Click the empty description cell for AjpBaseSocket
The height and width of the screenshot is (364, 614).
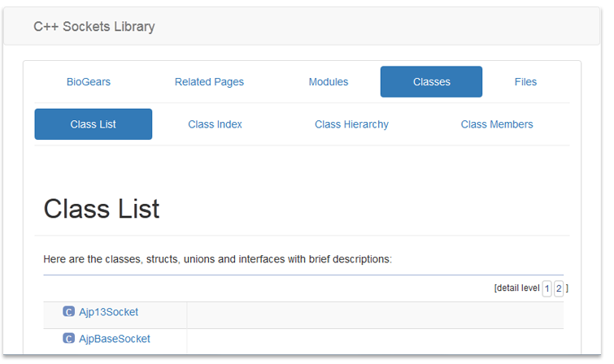tap(374, 341)
